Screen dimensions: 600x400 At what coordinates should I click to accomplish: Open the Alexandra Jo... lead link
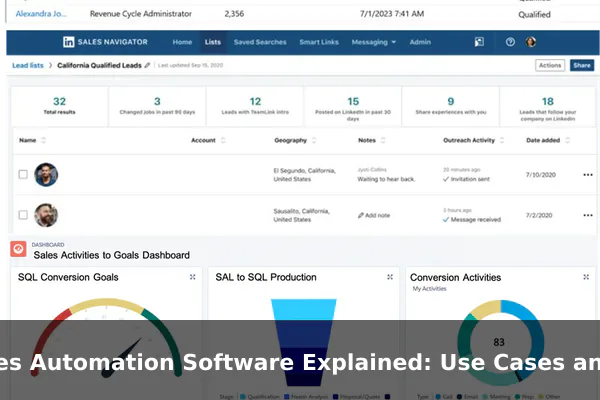[41, 14]
